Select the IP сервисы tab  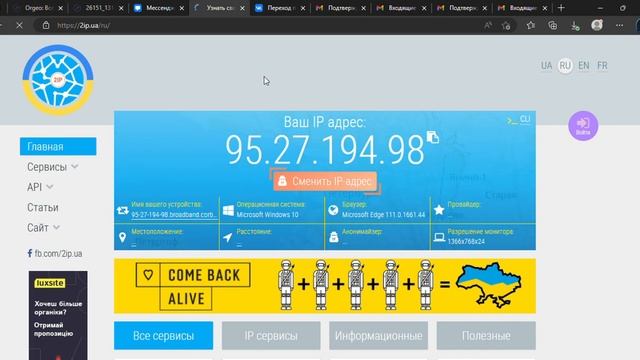point(271,336)
